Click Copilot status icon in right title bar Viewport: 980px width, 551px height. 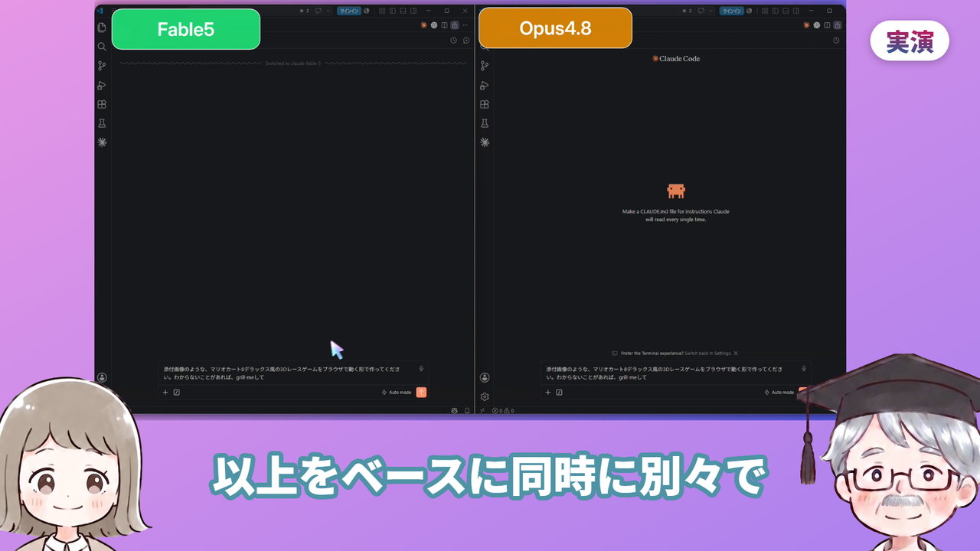pos(749,11)
